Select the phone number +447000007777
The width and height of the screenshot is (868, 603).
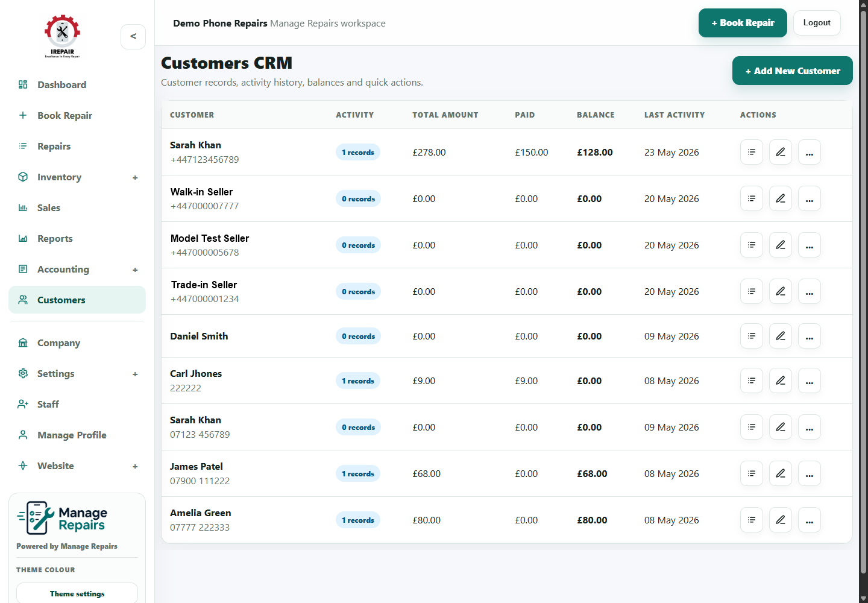204,206
